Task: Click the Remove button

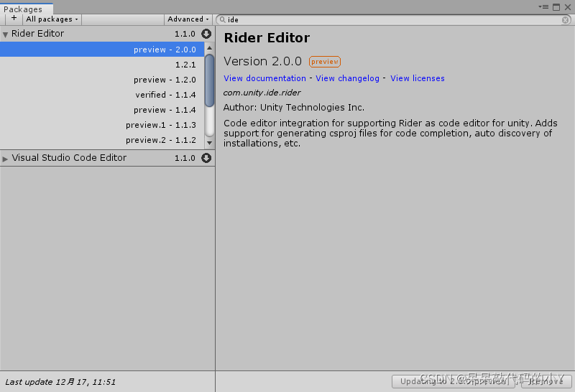Action: (546, 381)
